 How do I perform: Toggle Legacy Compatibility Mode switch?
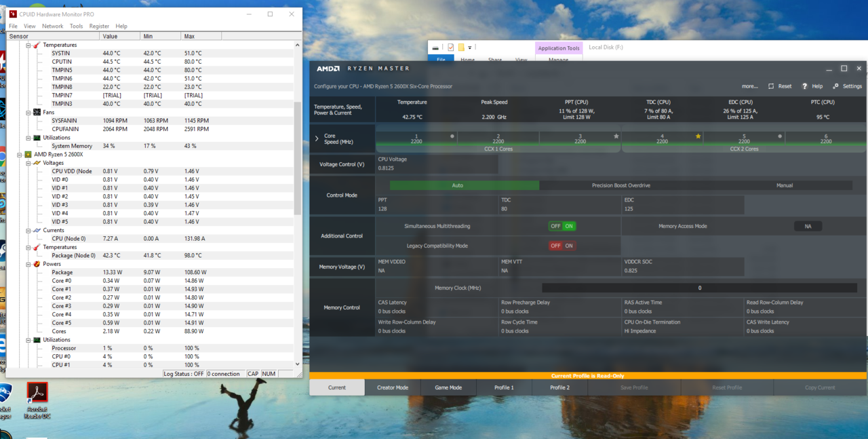pos(562,246)
